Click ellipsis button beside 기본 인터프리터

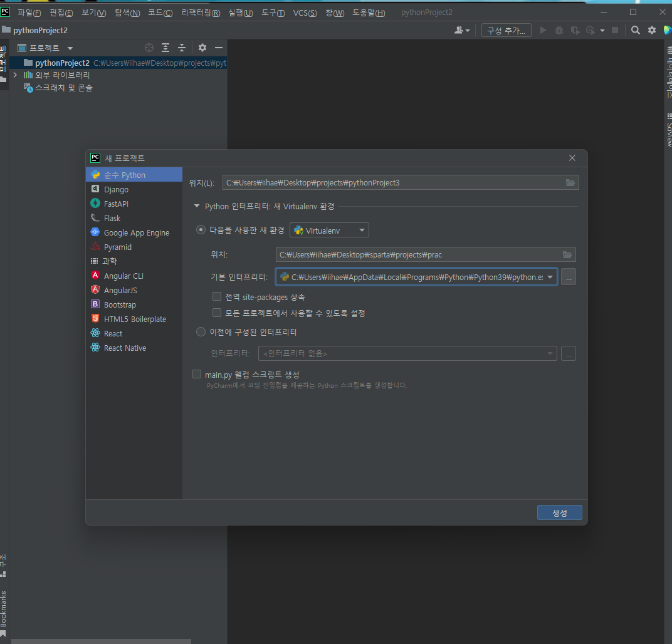coord(569,277)
